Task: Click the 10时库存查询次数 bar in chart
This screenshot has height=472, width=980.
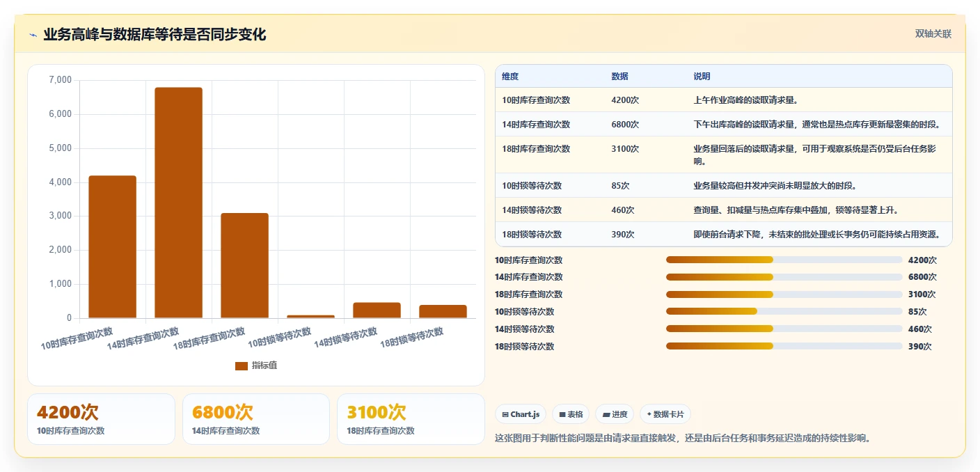Action: 112,247
